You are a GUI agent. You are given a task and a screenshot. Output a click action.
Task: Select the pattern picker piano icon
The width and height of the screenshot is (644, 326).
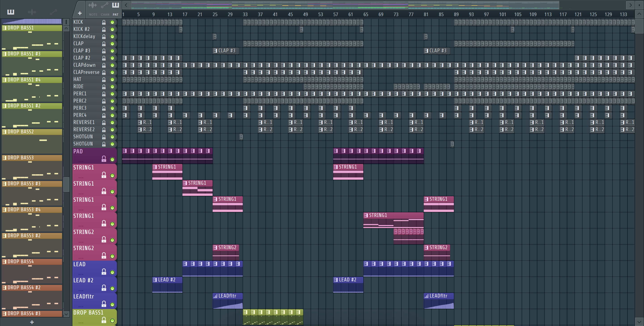coord(11,12)
